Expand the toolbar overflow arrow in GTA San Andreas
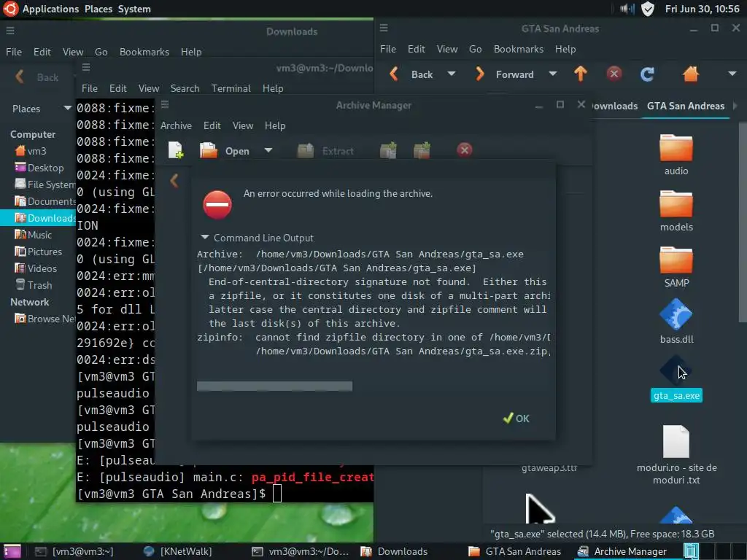The height and width of the screenshot is (560, 747). (732, 74)
